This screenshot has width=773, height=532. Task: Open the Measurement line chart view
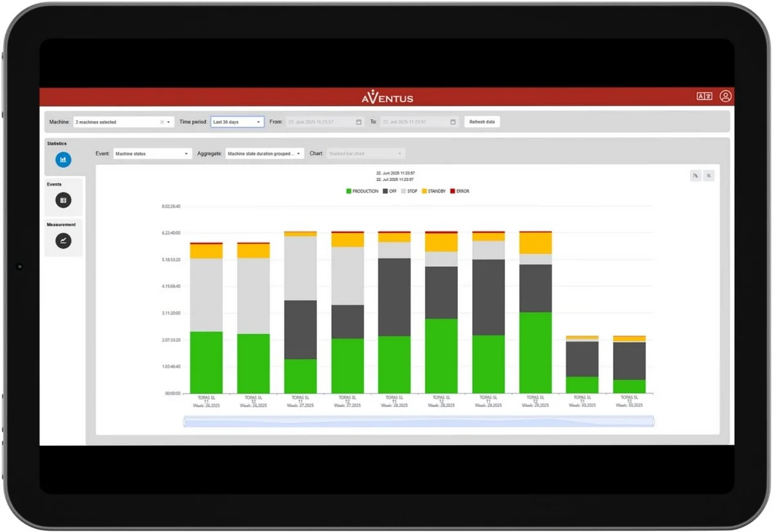coord(63,241)
